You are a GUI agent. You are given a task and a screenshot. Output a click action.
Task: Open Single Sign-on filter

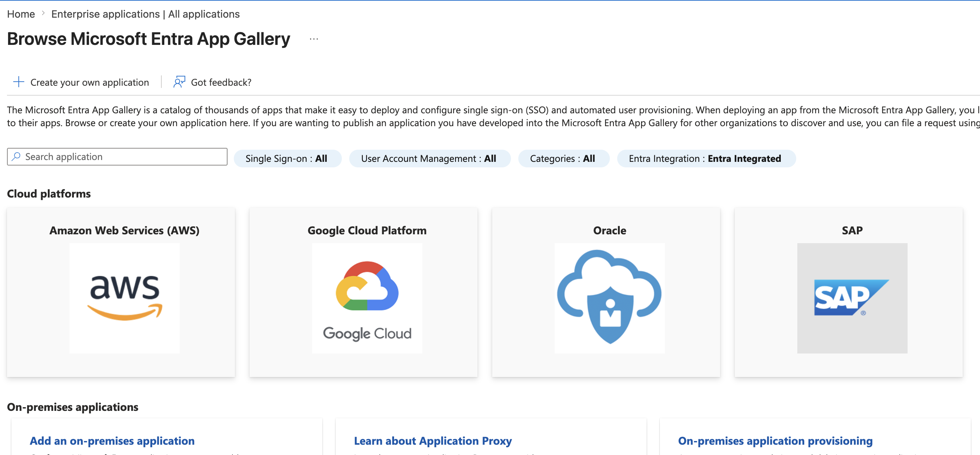(287, 159)
